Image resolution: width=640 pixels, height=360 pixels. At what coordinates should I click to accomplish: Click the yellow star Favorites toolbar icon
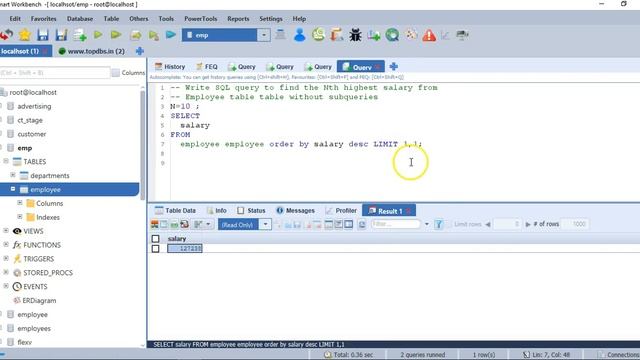(24, 35)
